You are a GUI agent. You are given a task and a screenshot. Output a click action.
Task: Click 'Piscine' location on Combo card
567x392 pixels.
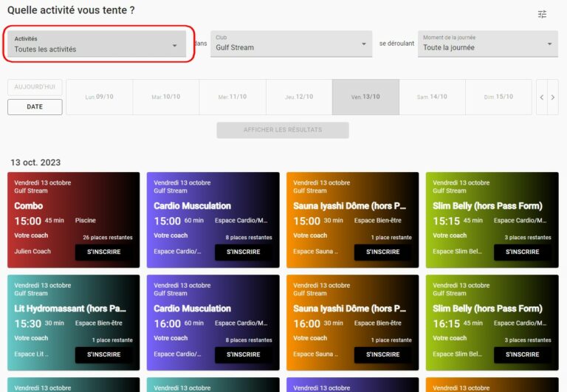tap(86, 220)
